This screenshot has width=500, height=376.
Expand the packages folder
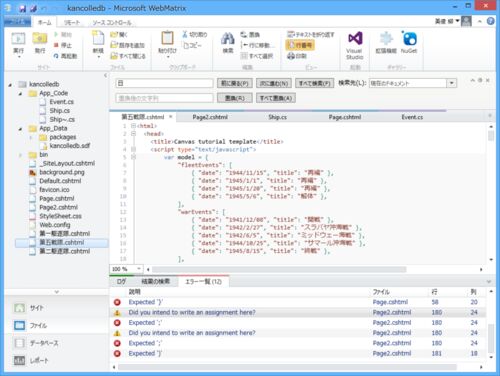click(x=31, y=137)
